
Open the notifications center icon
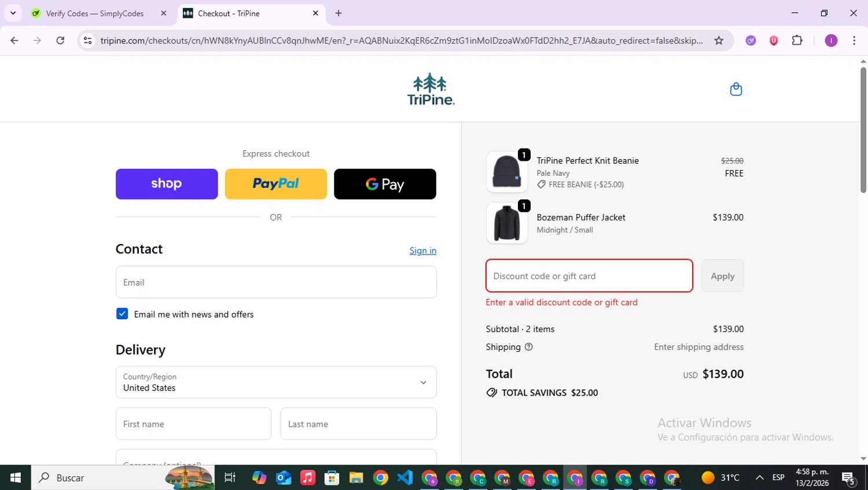coord(849,478)
